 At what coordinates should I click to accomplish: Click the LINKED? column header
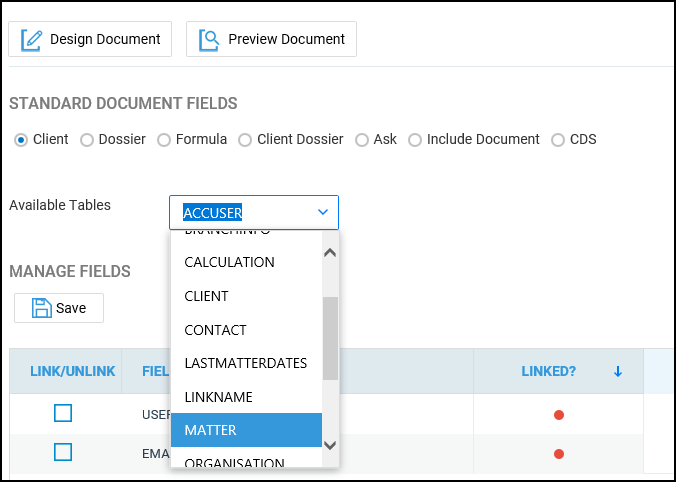click(548, 371)
